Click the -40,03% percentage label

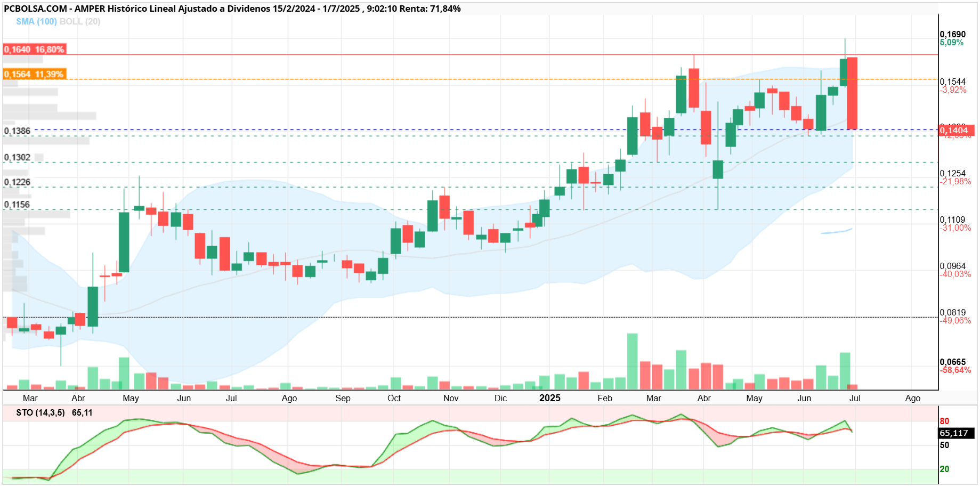(x=955, y=274)
